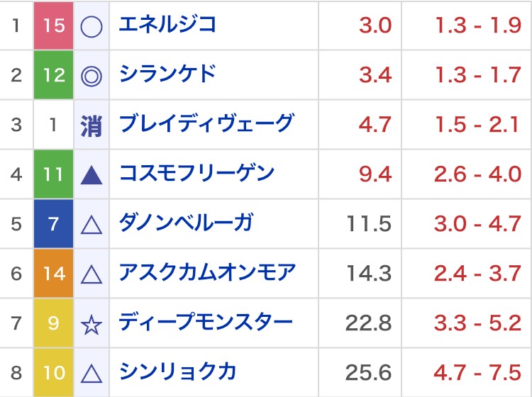Open the ブレイディヴェーグ horse link
Image resolution: width=532 pixels, height=397 pixels.
pos(206,124)
